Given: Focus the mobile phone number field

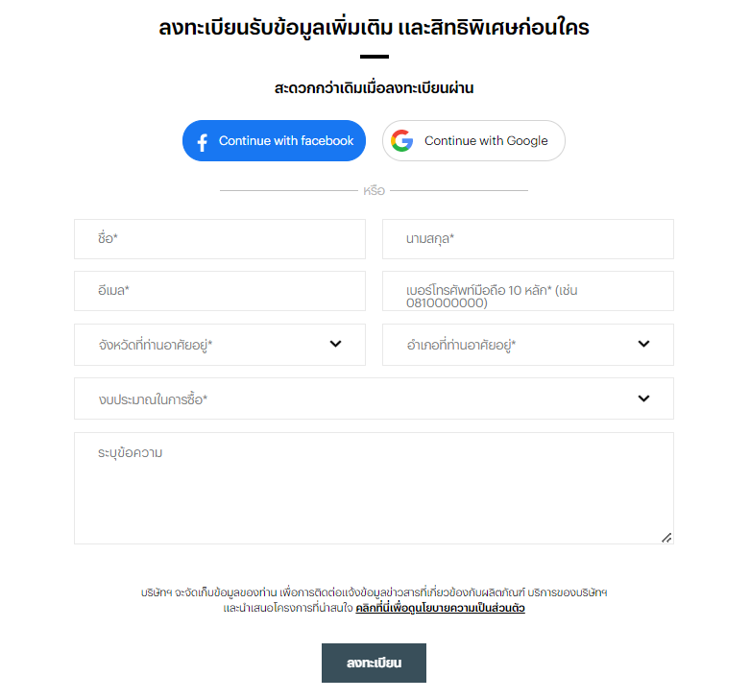Looking at the screenshot, I should [x=528, y=291].
